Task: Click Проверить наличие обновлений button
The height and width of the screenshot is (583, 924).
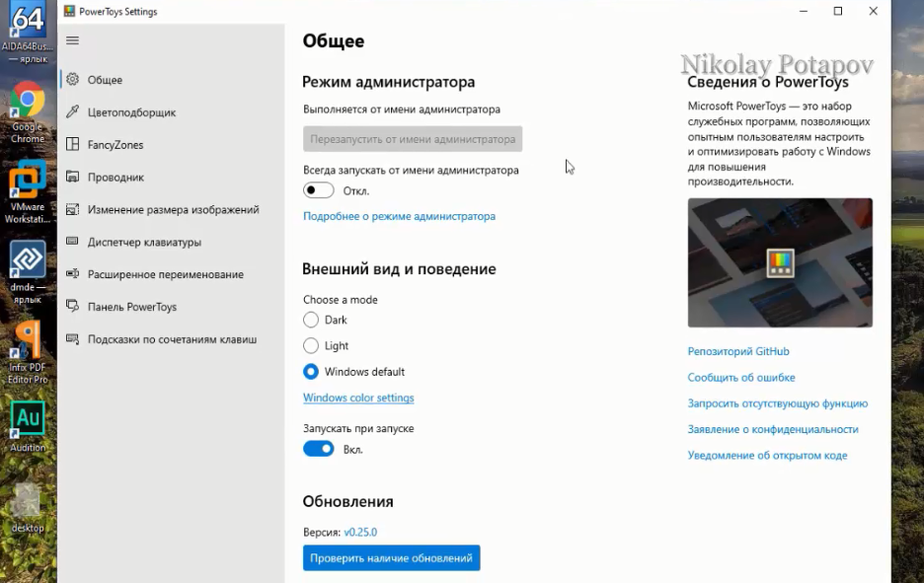Action: tap(391, 557)
